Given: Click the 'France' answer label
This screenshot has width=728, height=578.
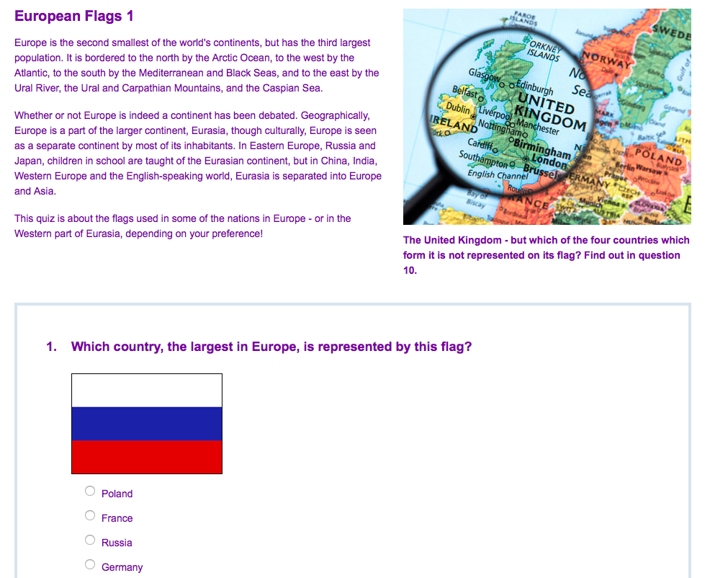Looking at the screenshot, I should pyautogui.click(x=117, y=518).
